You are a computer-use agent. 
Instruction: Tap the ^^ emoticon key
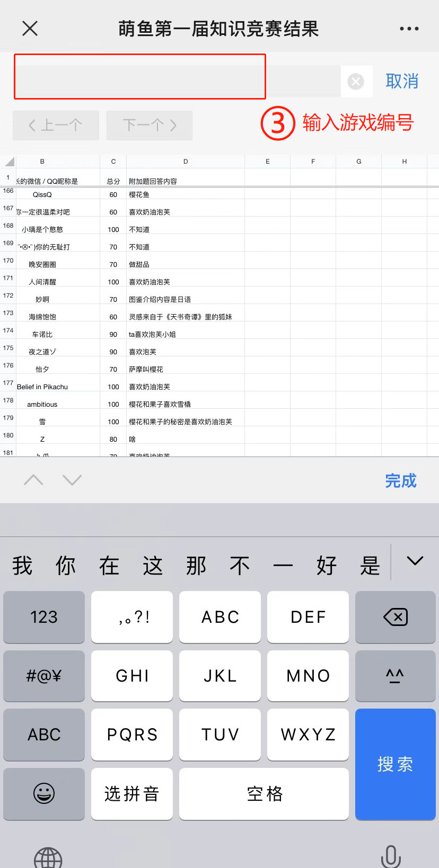(x=395, y=676)
